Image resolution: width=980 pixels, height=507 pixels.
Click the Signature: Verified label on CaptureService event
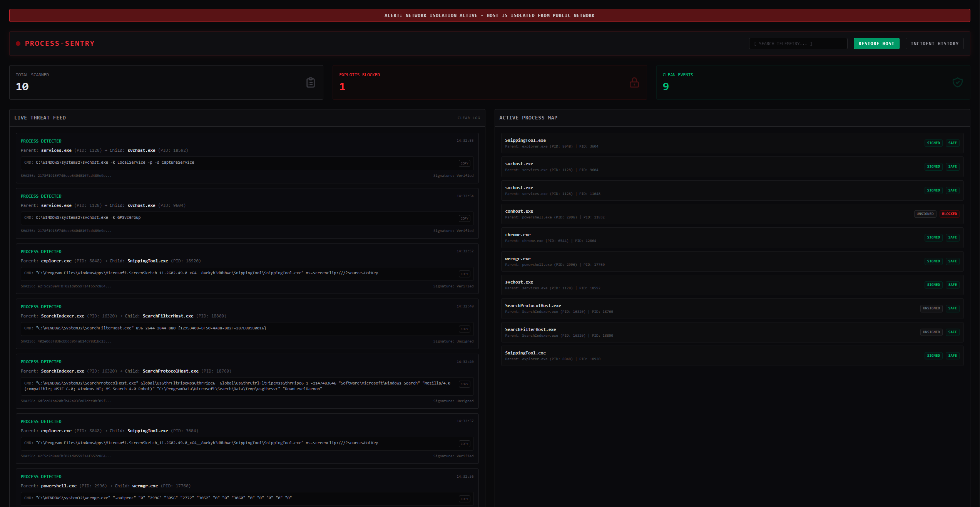point(453,176)
